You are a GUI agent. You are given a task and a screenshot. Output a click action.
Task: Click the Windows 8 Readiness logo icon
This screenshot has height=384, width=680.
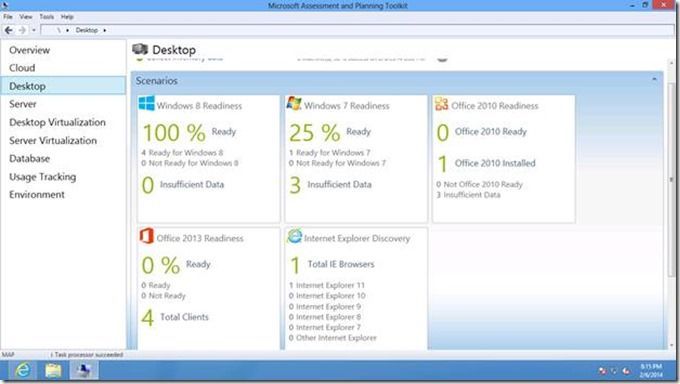(147, 103)
